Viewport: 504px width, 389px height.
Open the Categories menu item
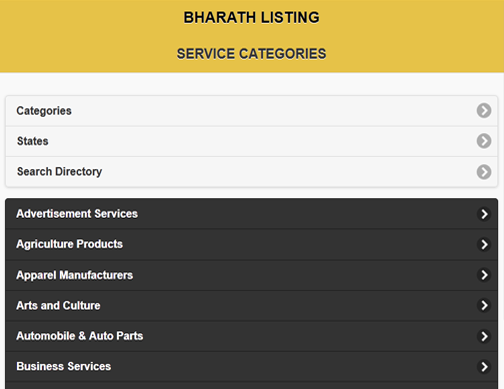coord(252,111)
